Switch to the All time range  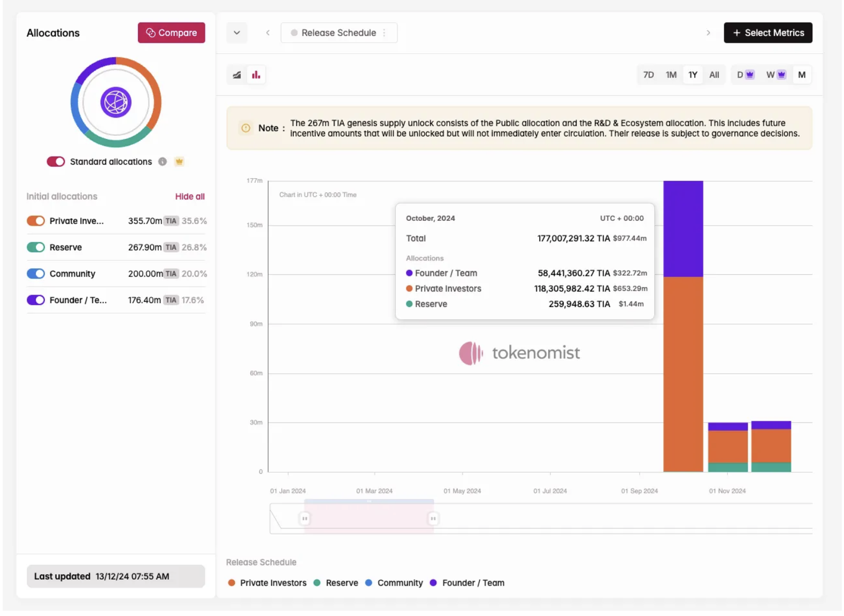(x=714, y=75)
